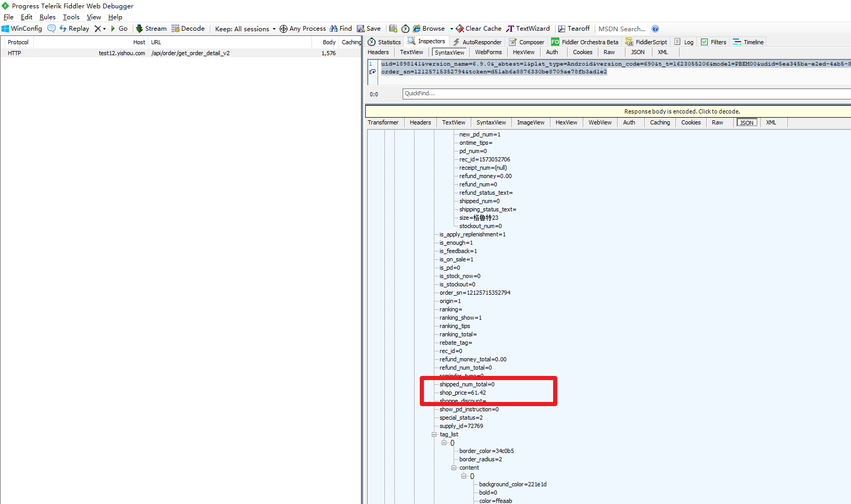
Task: Open the Log tab
Action: pos(684,42)
